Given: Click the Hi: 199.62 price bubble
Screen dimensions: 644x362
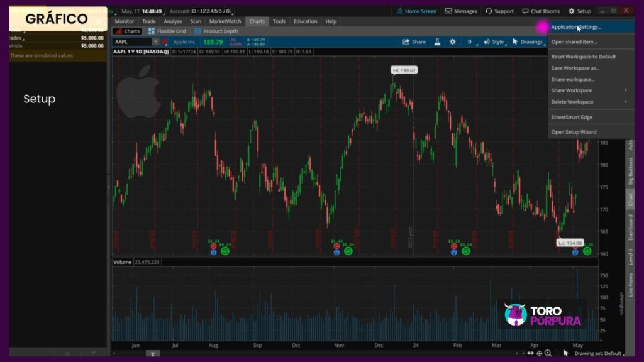Looking at the screenshot, I should point(404,70).
